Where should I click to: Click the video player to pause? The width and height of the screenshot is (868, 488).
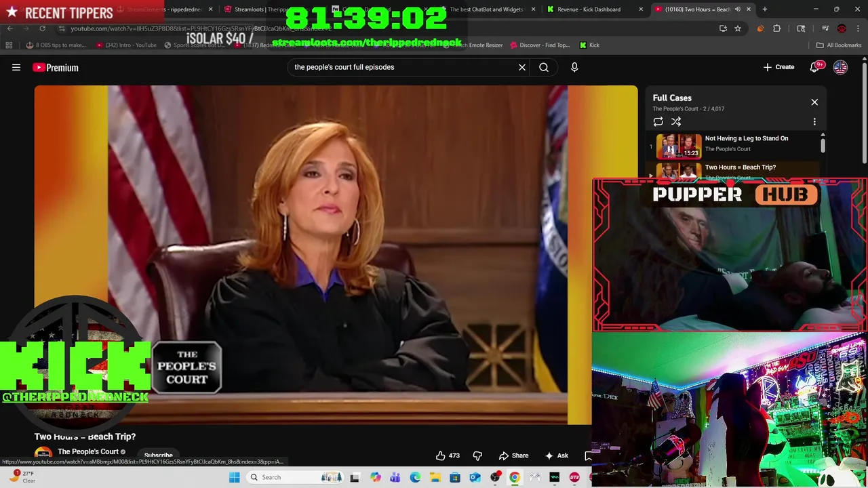[336, 254]
